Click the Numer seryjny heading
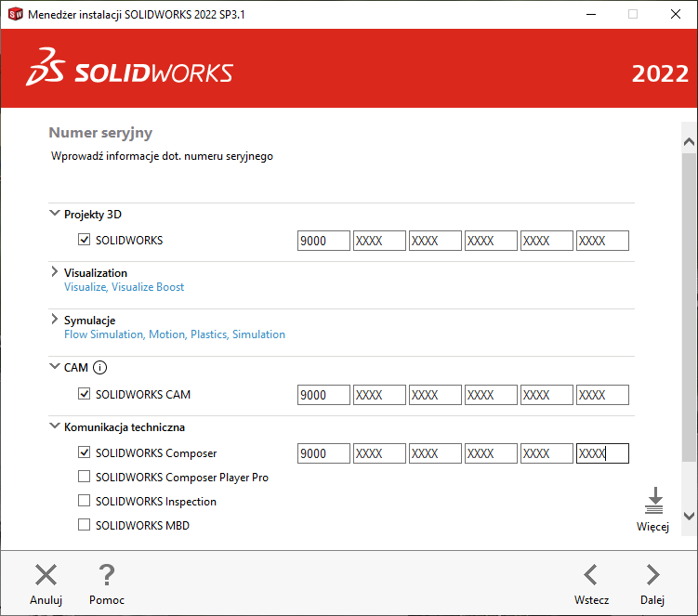Viewport: 698px width, 616px height. 100,133
